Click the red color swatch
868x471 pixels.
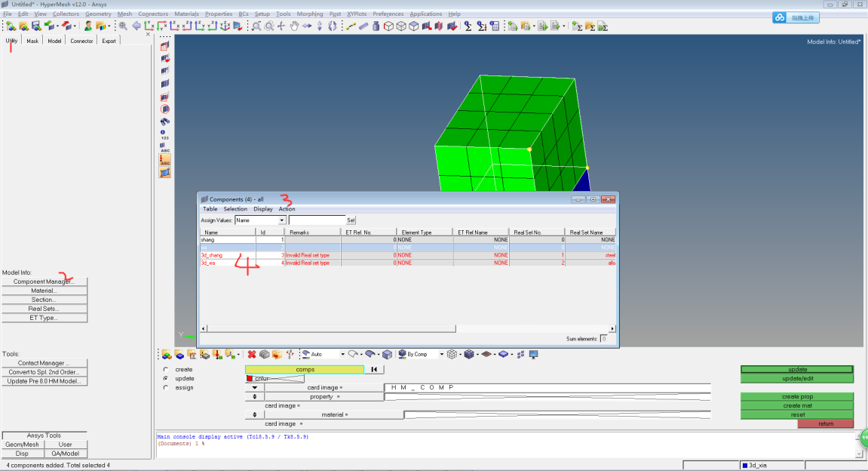[x=250, y=378]
